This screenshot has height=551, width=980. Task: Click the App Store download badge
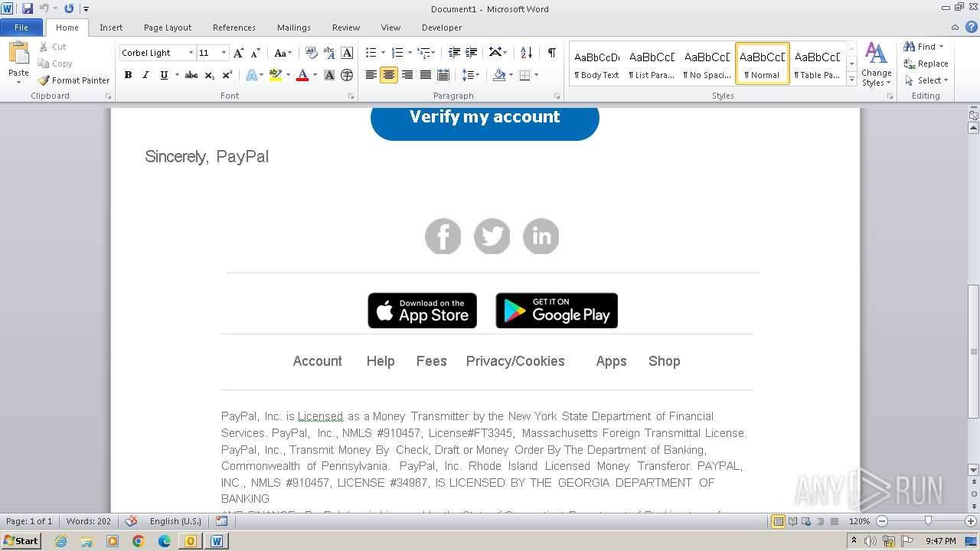[x=423, y=311]
